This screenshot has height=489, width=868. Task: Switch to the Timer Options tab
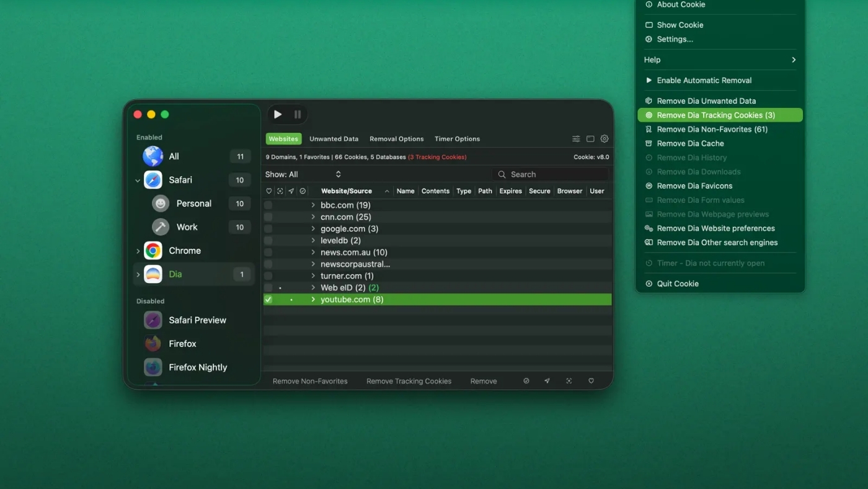click(458, 139)
